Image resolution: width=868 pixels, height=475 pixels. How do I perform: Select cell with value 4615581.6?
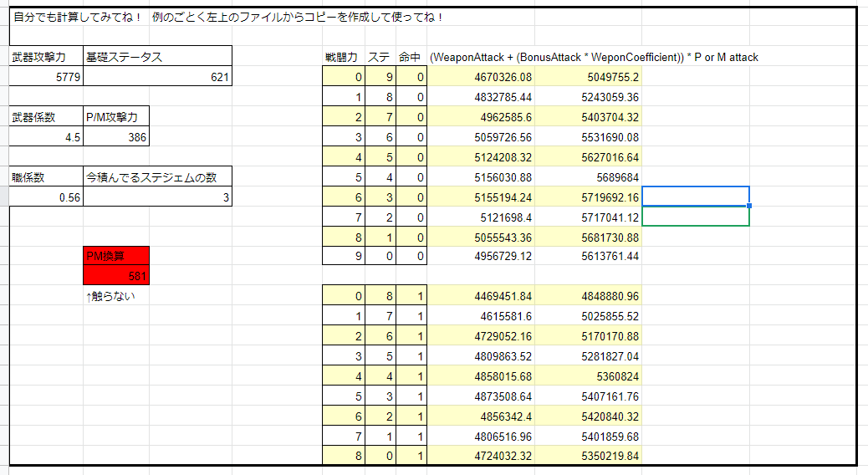pyautogui.click(x=481, y=316)
